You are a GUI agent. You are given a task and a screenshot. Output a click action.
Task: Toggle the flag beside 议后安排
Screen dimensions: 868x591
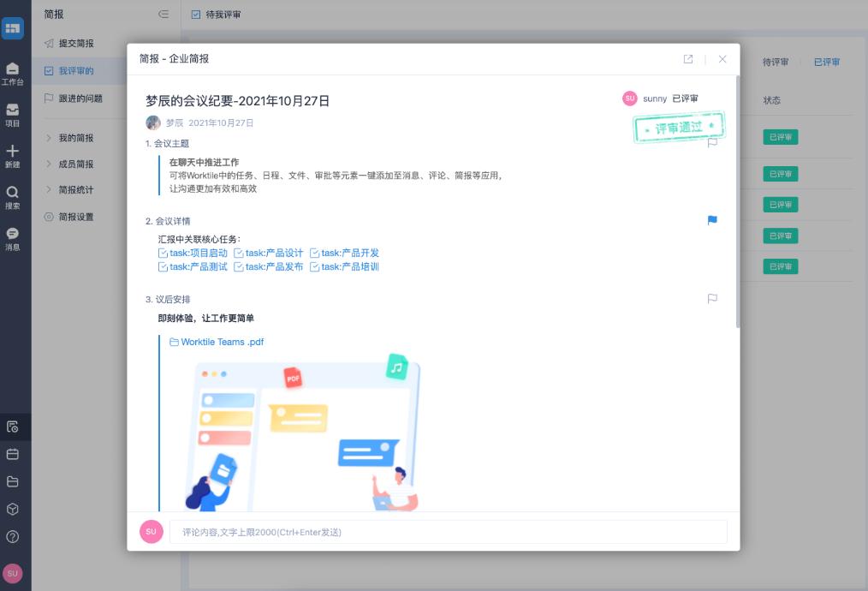click(x=711, y=298)
